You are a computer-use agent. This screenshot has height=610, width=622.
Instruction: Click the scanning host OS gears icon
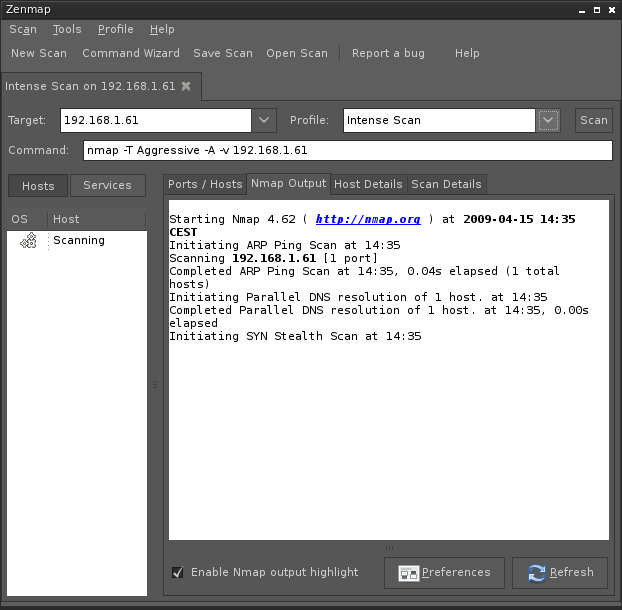tap(29, 240)
